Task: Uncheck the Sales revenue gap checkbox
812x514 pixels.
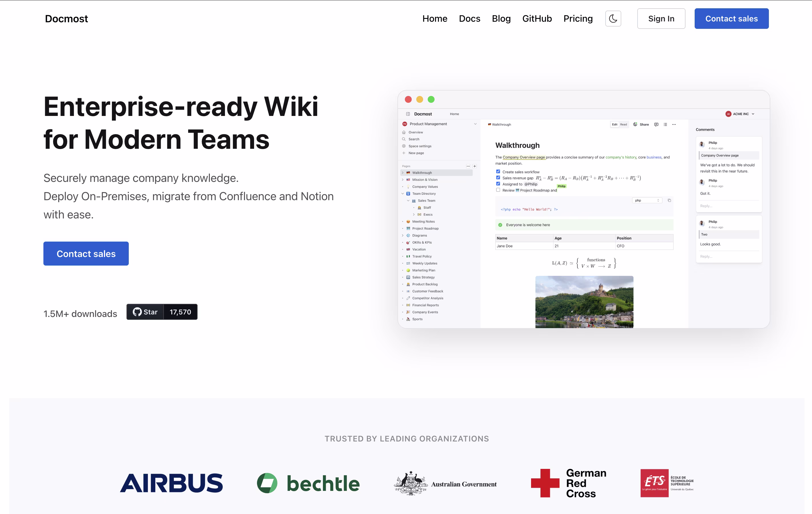Action: [x=498, y=178]
